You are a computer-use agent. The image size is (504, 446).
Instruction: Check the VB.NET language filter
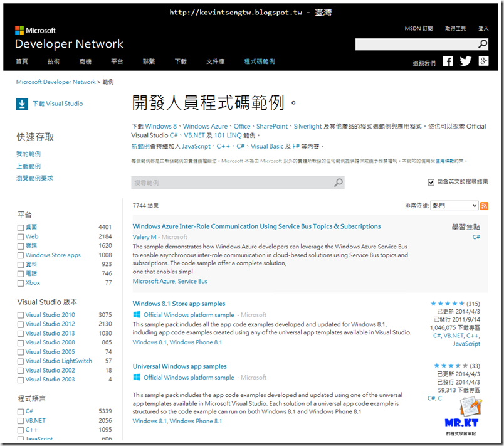(21, 421)
